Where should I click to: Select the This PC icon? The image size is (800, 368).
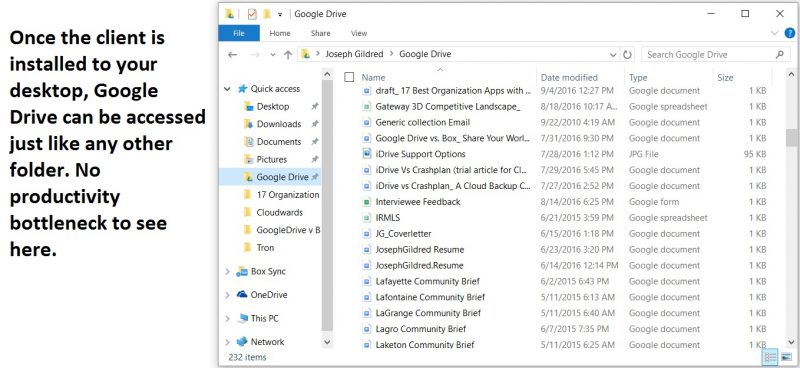242,318
